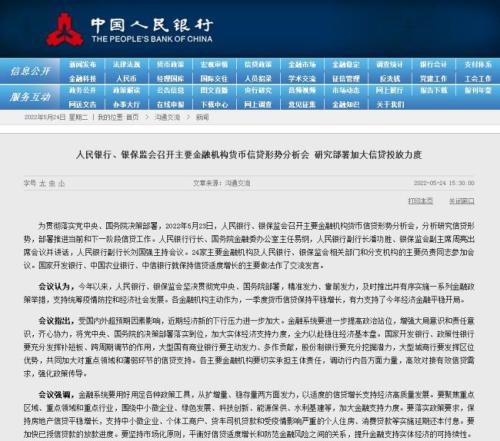This screenshot has width=500, height=441.
Task: Click the bold 会议指出 paragraph heading
Action: (56, 321)
